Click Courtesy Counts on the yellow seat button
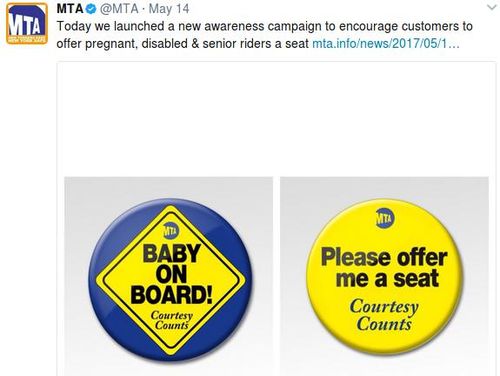Screen dimensions: 500x376 click(x=384, y=315)
